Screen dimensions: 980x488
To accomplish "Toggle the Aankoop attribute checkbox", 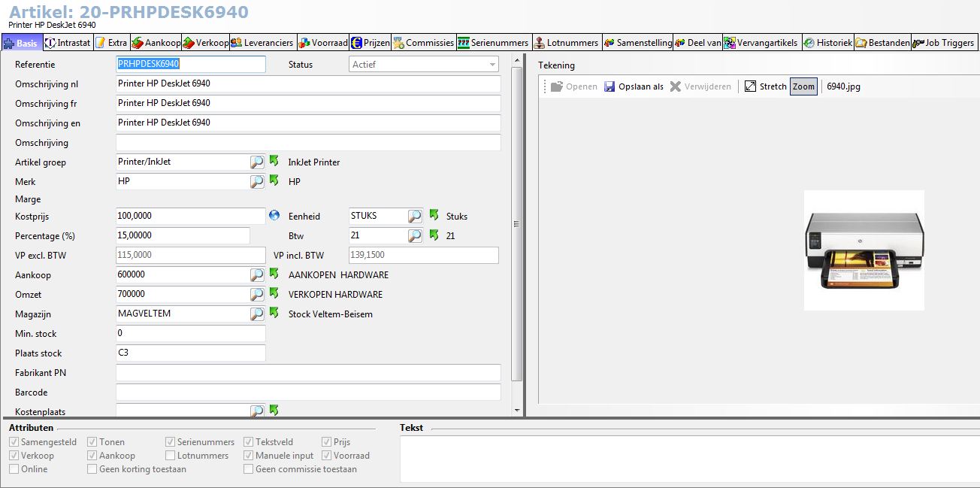I will point(92,456).
